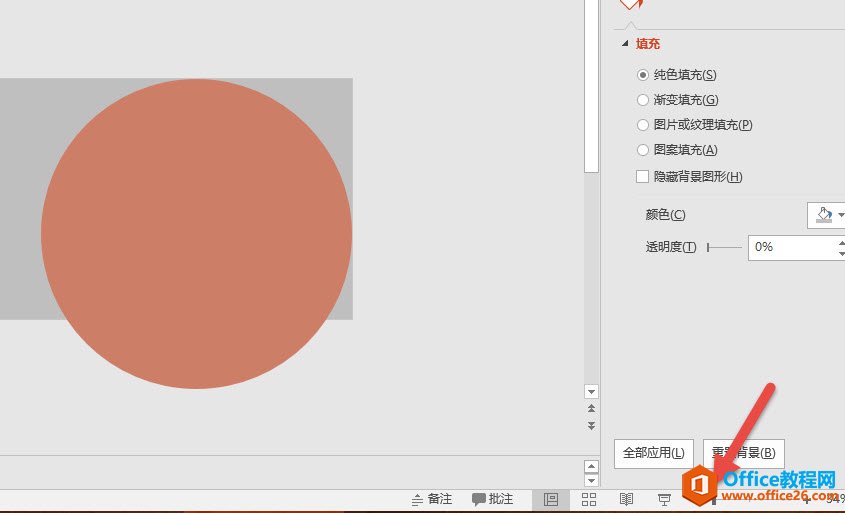Viewport: 845px width, 513px height.
Task: Go to previous slide double-arrow button
Action: pos(591,408)
